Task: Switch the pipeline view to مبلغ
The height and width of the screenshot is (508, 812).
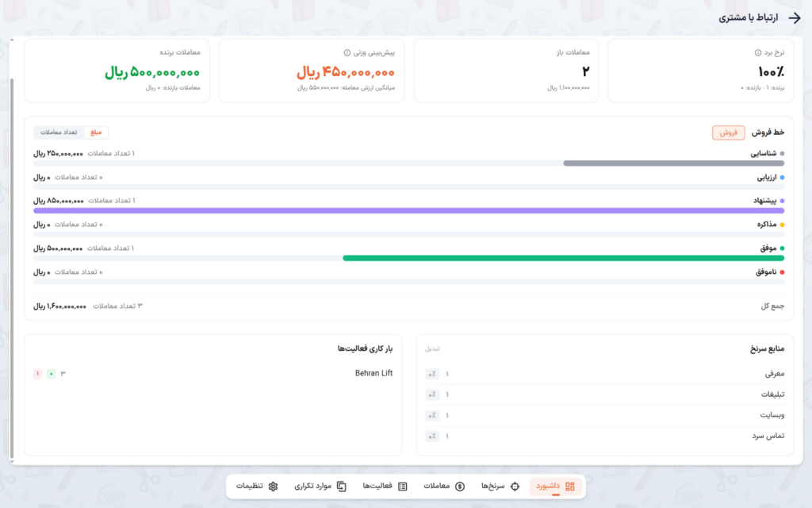Action: 96,133
